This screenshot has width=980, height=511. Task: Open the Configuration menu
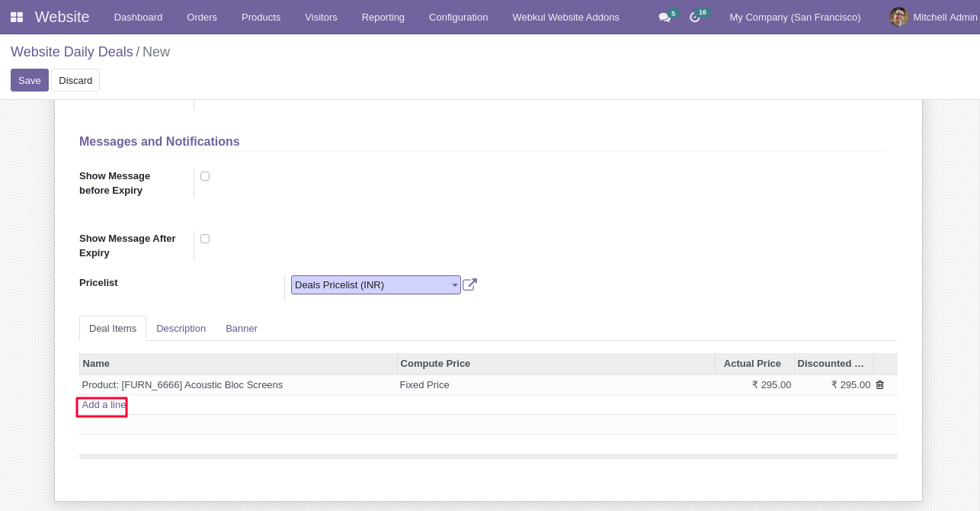point(458,17)
